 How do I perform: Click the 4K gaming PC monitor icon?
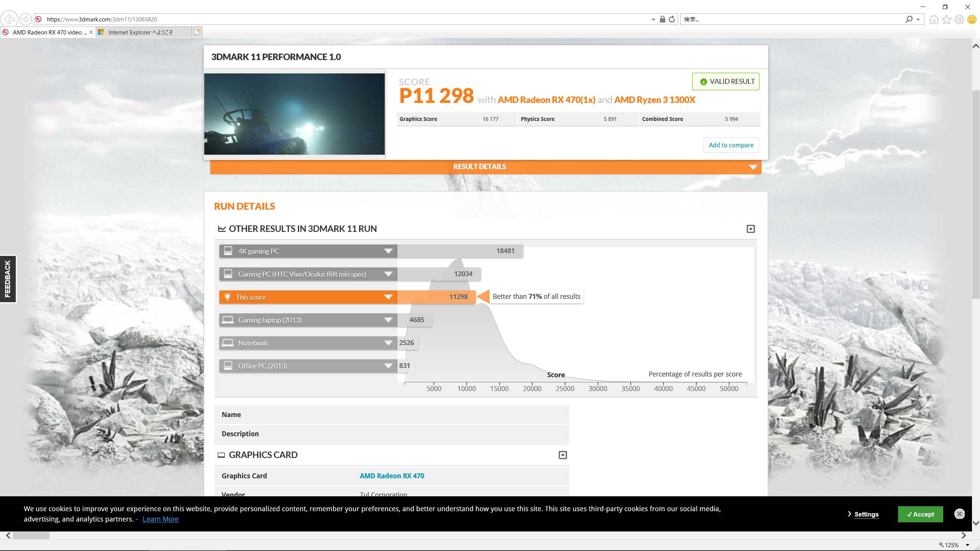pos(228,251)
